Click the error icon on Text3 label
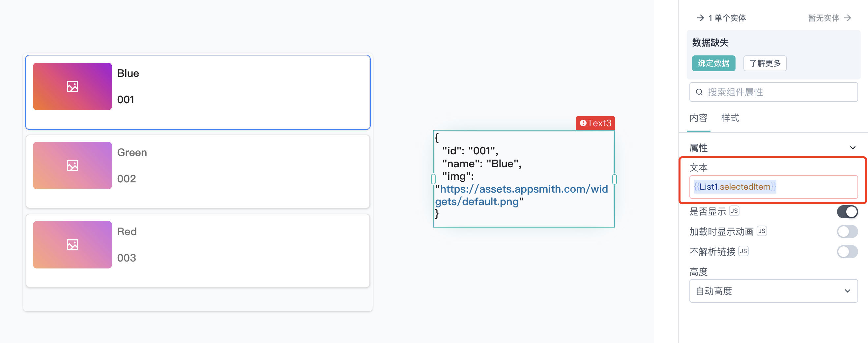Viewport: 868px width, 343px height. (x=583, y=123)
